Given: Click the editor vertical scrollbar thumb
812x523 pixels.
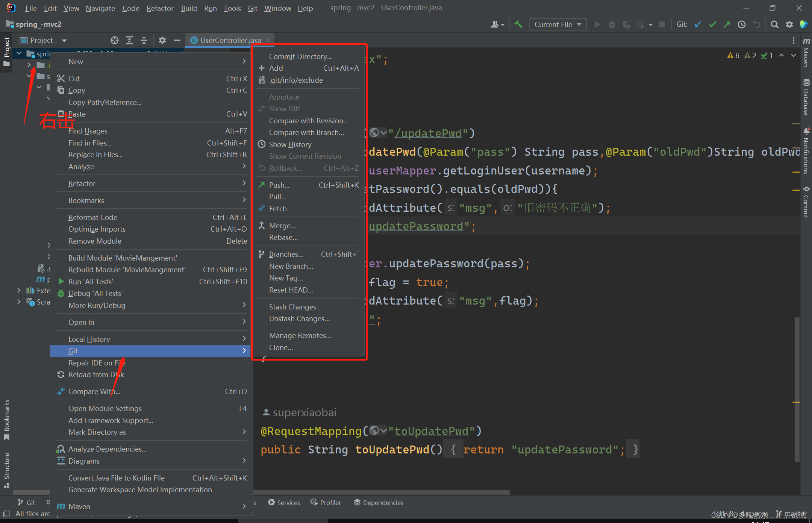Looking at the screenshot, I should [797, 389].
